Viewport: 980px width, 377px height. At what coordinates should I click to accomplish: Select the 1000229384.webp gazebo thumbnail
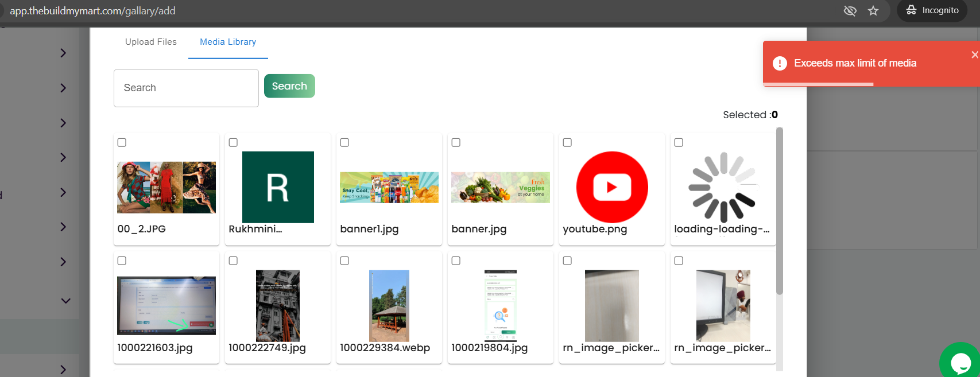[389, 306]
